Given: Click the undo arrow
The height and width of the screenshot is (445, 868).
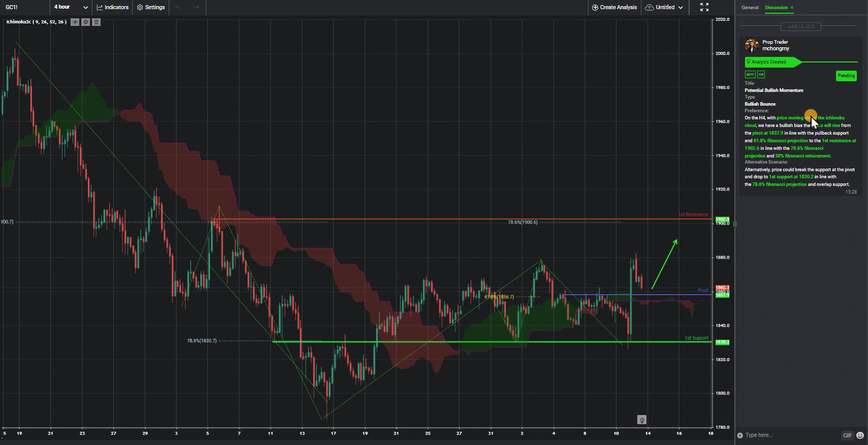Looking at the screenshot, I should point(178,7).
